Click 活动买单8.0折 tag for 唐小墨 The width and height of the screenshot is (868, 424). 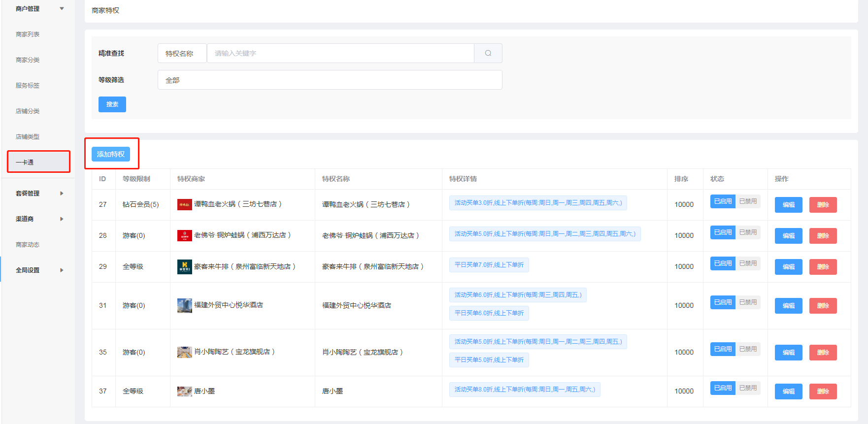pyautogui.click(x=525, y=390)
